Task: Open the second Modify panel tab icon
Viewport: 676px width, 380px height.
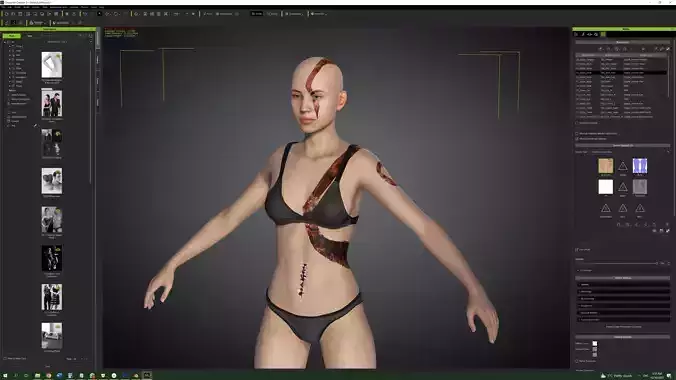Action: [583, 34]
